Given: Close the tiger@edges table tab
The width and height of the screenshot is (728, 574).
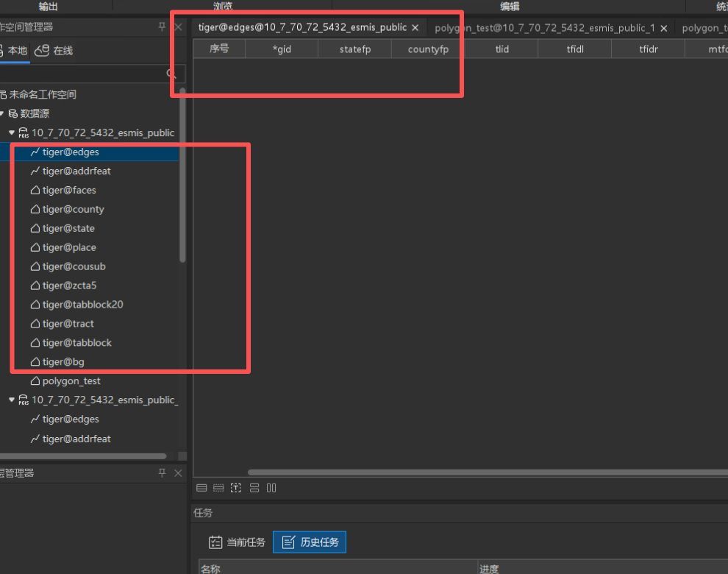Looking at the screenshot, I should 415,28.
